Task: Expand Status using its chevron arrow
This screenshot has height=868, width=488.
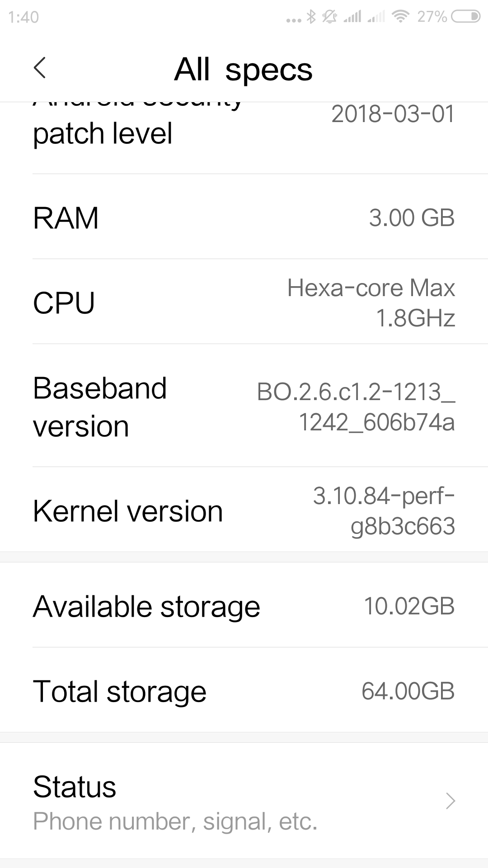Action: [450, 801]
